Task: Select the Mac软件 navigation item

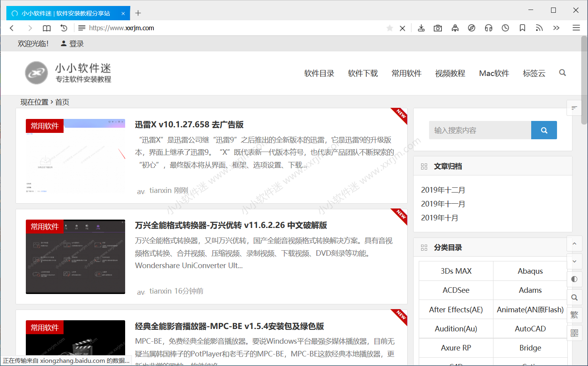Action: coord(494,73)
